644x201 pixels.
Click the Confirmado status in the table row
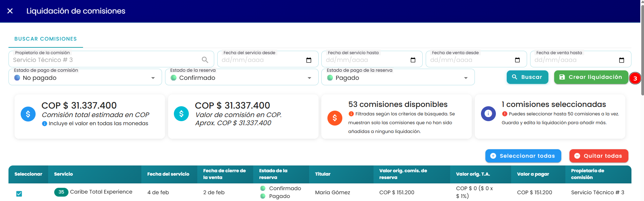(285, 188)
